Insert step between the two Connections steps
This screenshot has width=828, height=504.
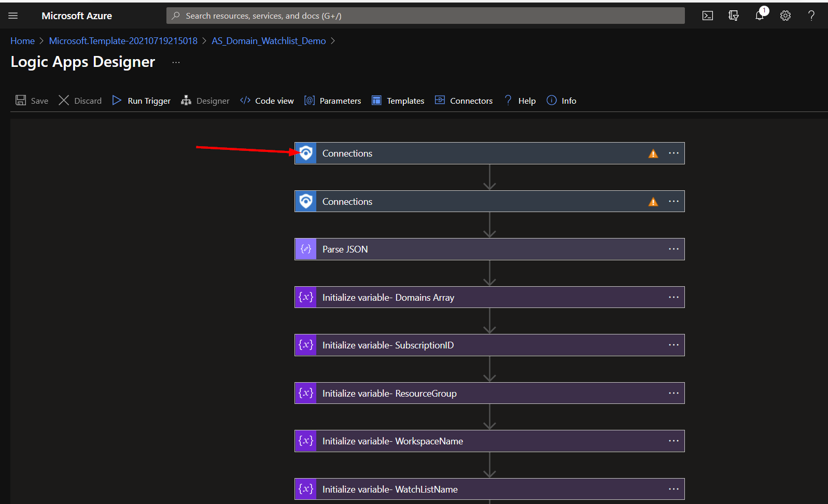click(489, 177)
